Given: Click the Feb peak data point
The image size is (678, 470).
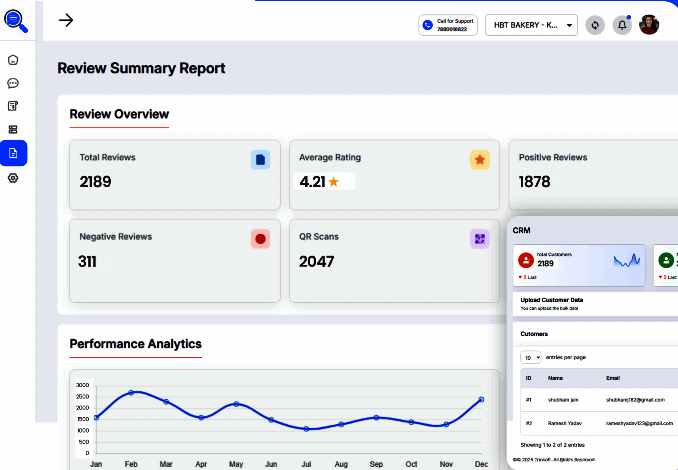Looking at the screenshot, I should 131,392.
